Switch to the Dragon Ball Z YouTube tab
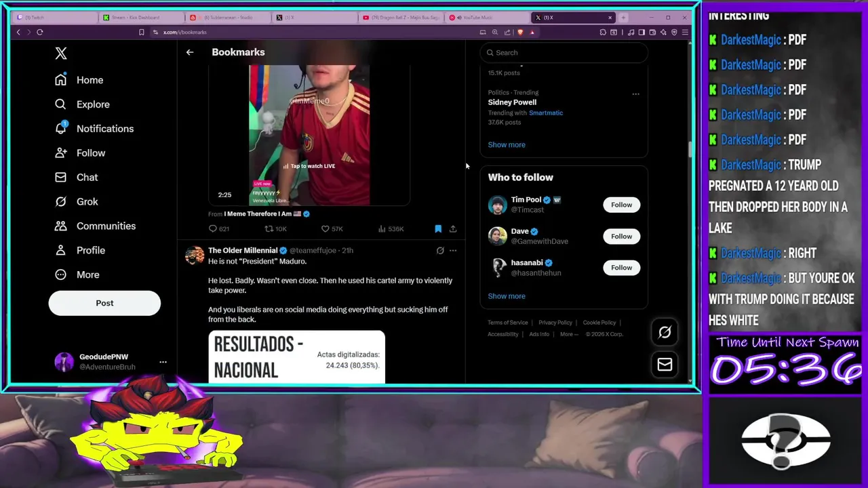Image resolution: width=868 pixels, height=488 pixels. point(401,18)
